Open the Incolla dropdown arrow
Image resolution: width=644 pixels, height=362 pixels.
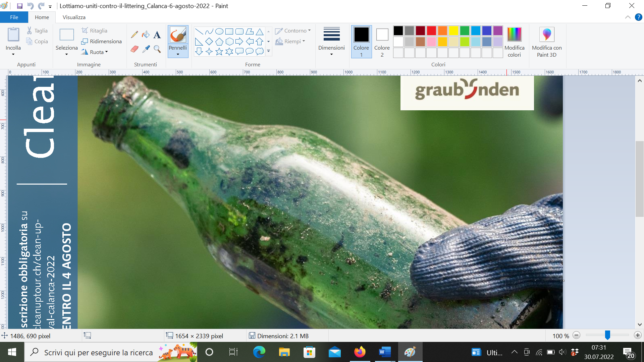point(13,54)
